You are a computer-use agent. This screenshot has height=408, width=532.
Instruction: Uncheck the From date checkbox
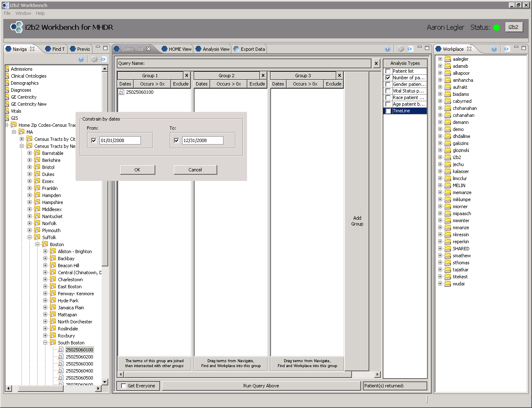(x=94, y=140)
